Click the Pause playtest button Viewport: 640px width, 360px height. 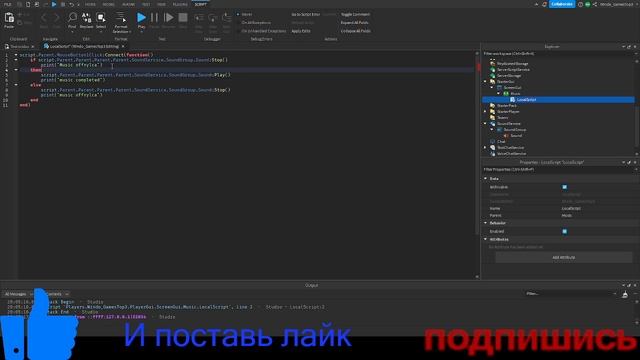154,18
